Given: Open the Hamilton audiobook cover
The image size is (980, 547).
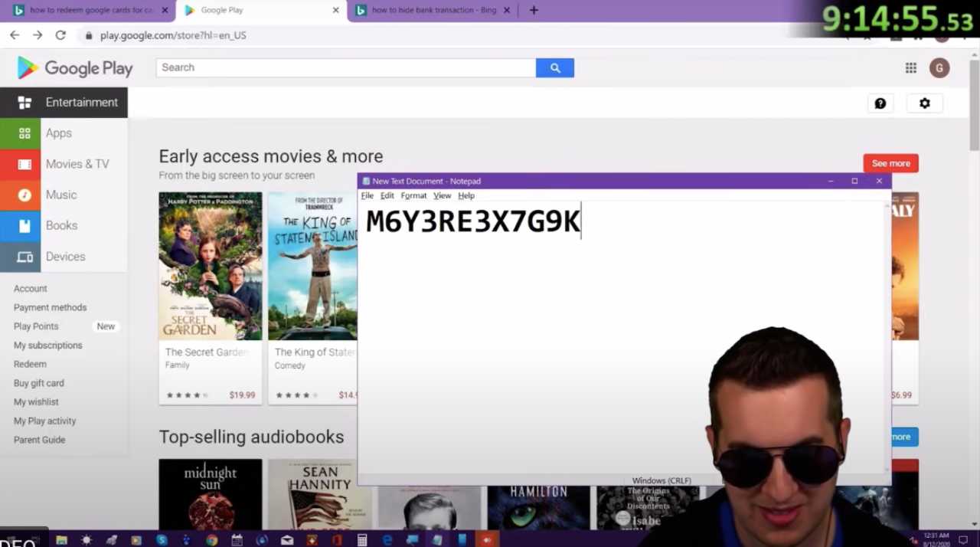Looking at the screenshot, I should point(538,506).
